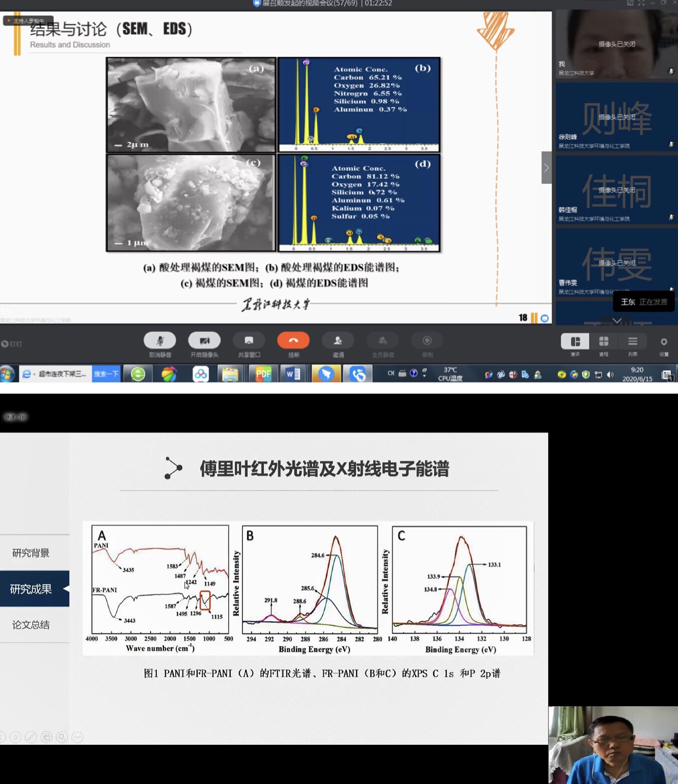
Task: Unmute the microphone in meeting toolbar
Action: point(160,341)
